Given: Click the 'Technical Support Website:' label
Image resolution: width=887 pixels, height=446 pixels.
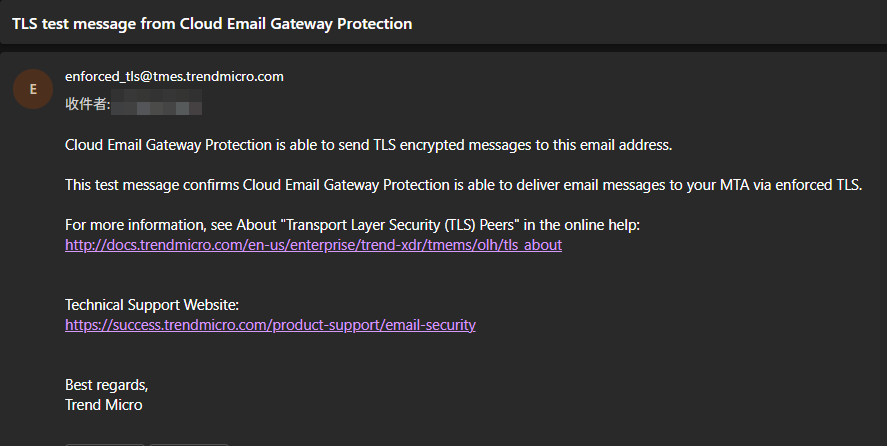Looking at the screenshot, I should click(x=152, y=305).
